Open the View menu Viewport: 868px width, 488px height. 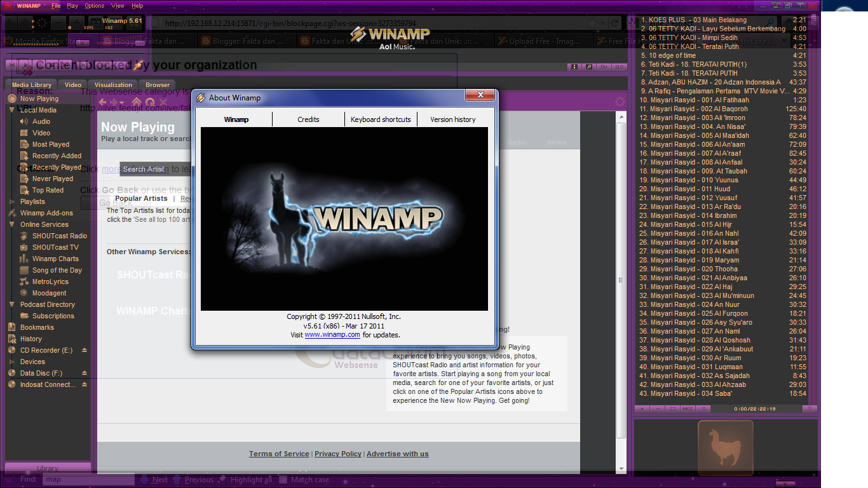click(118, 6)
